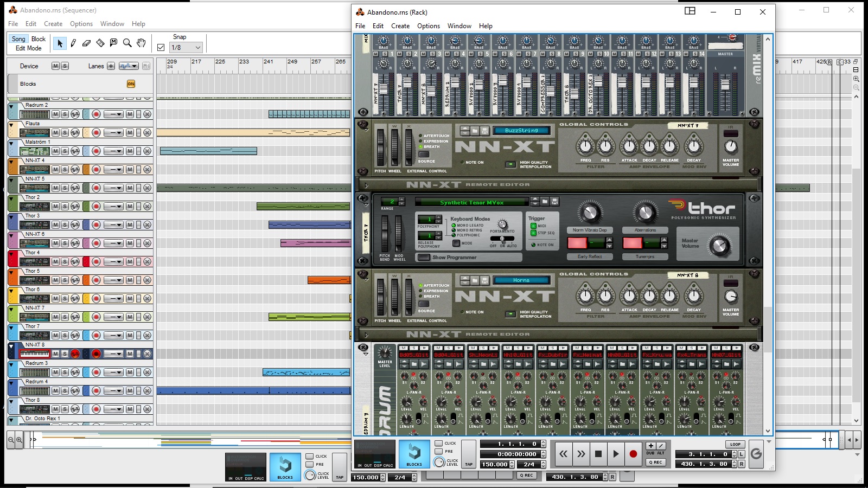Click Blocks button in Rack transport
Screen dimensions: 868x488
[x=414, y=454]
